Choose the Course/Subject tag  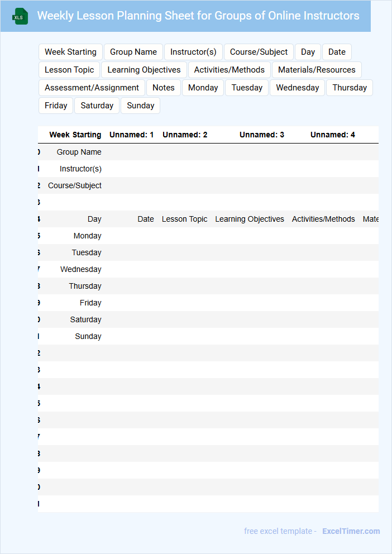259,52
